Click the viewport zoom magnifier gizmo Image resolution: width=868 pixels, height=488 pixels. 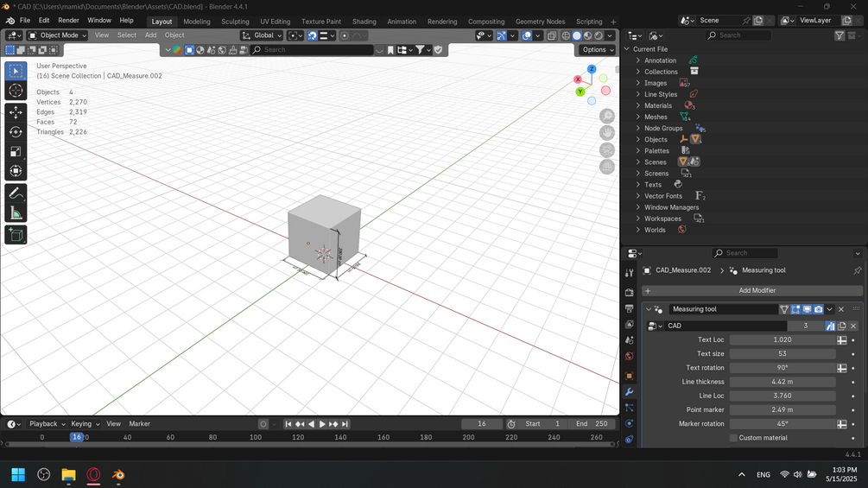[607, 117]
